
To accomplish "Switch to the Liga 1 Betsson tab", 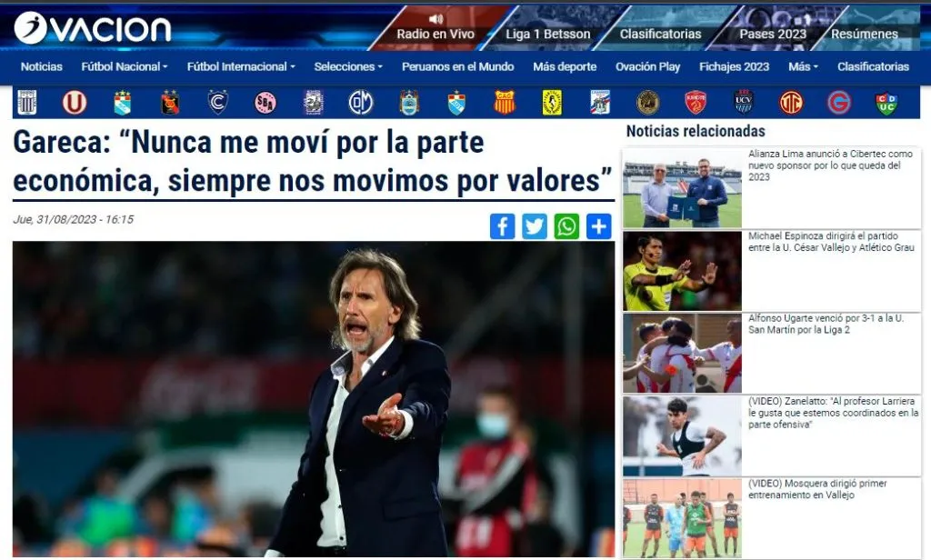I will [547, 34].
